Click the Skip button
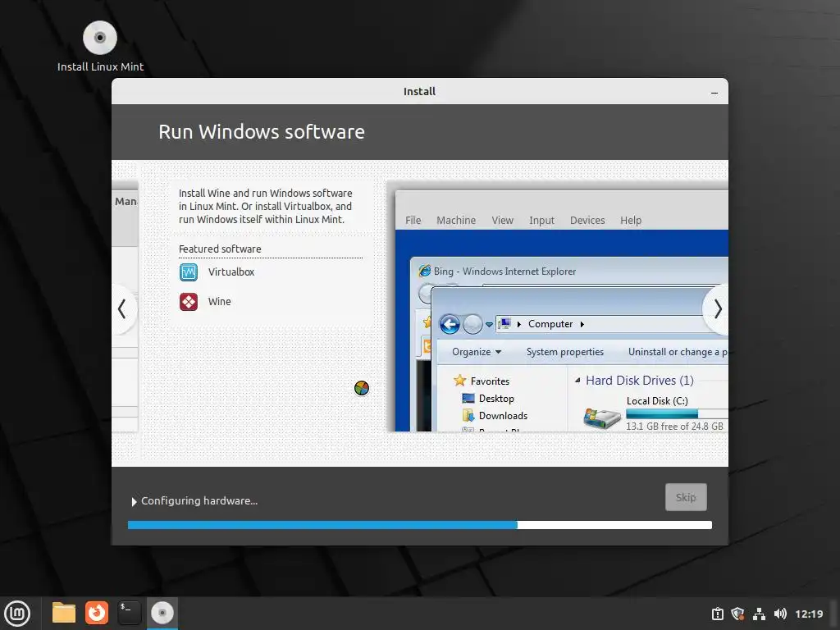 (686, 497)
